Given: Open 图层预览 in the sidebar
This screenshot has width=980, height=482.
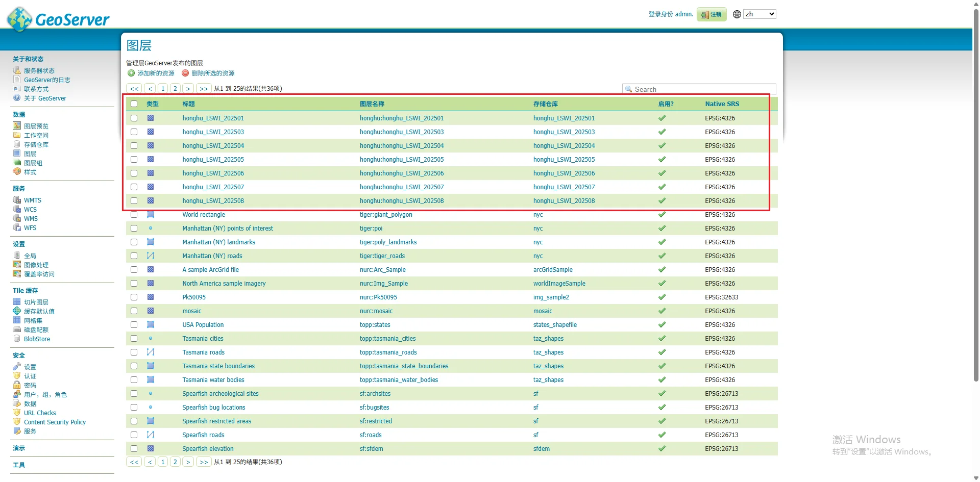Looking at the screenshot, I should pos(36,126).
